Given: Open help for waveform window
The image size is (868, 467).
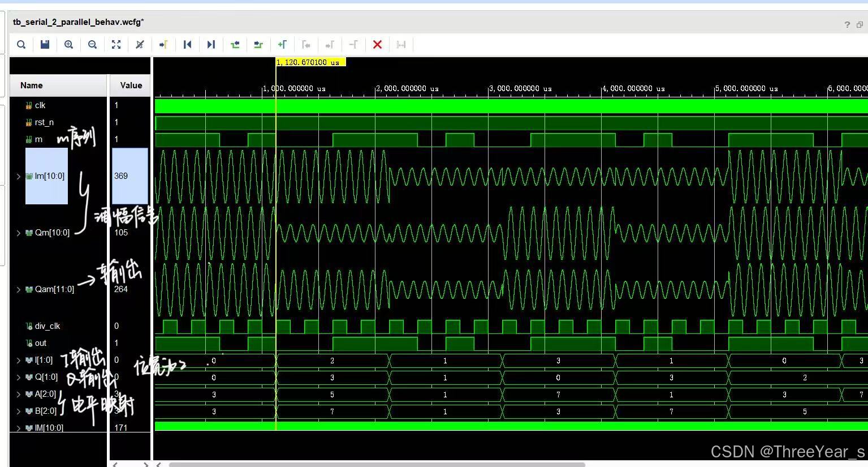Looking at the screenshot, I should click(847, 24).
